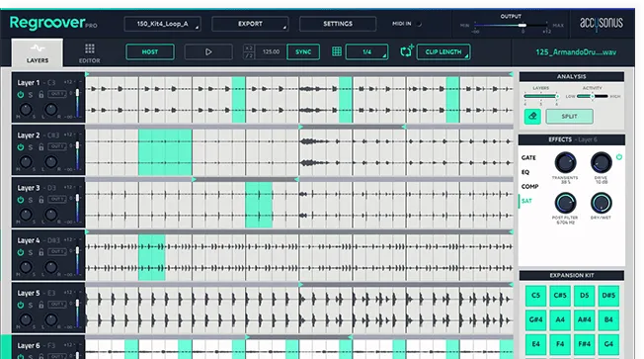
Task: Expand the Export dropdown menu
Action: [250, 24]
